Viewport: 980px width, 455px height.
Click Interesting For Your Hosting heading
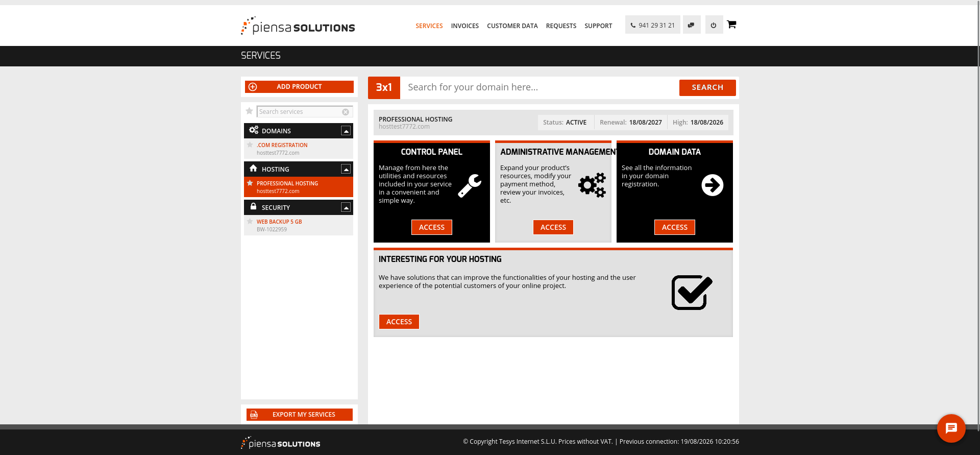[440, 259]
